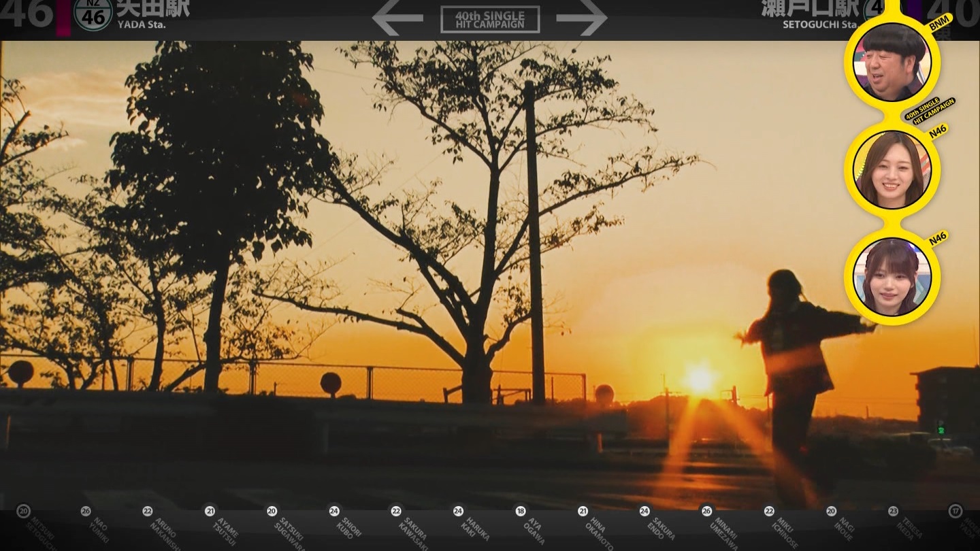Click the silhouetted dancing figure
Screen dimensions: 980x551
[794, 361]
